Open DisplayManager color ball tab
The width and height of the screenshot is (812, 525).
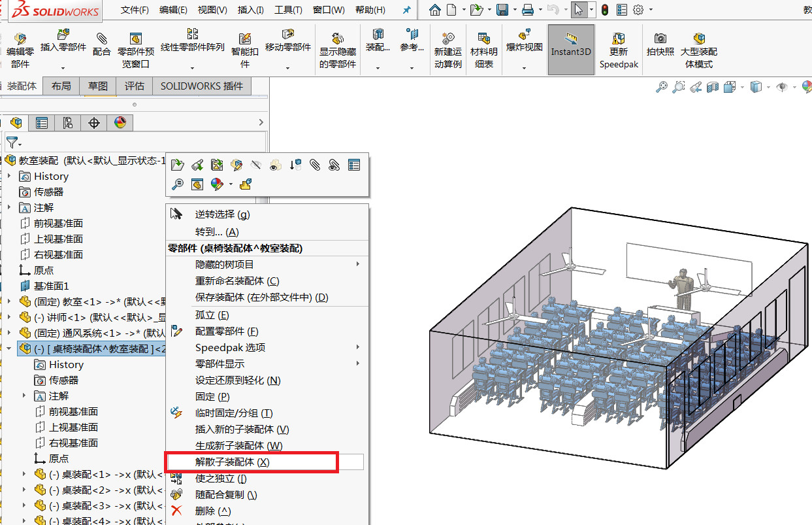pyautogui.click(x=120, y=122)
